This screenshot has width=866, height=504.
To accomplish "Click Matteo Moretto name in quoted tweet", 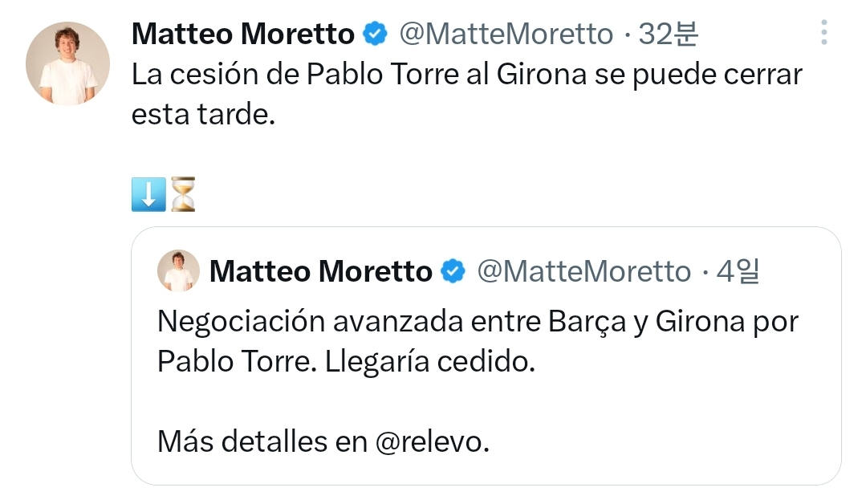I will click(x=321, y=271).
